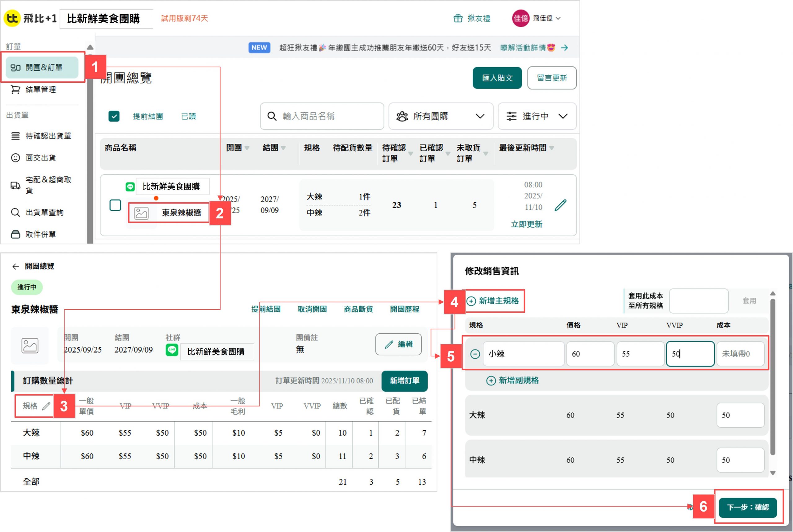This screenshot has height=532, width=793.
Task: Go to 待確認出貨單 in the sidebar
Action: (x=48, y=136)
